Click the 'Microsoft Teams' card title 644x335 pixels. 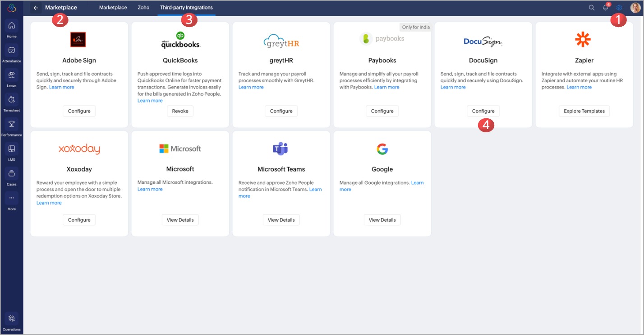pos(281,169)
